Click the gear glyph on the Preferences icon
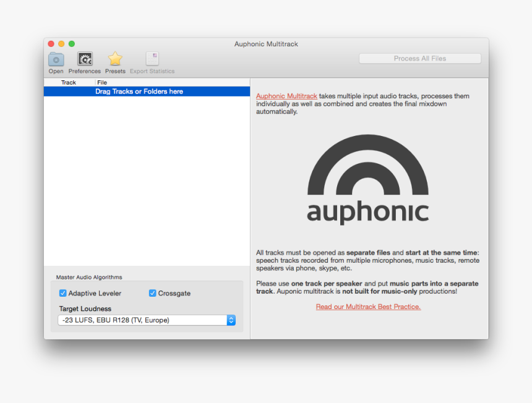The image size is (532, 403). point(84,58)
